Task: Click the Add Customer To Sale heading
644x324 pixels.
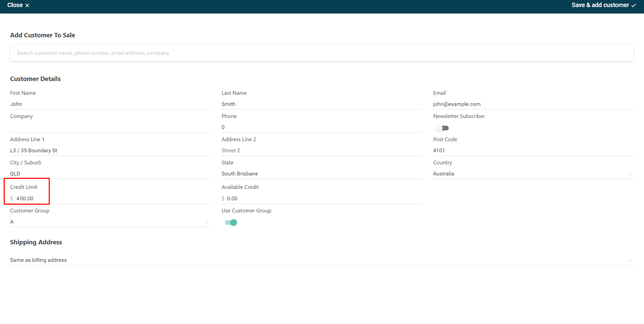Action: coord(42,35)
